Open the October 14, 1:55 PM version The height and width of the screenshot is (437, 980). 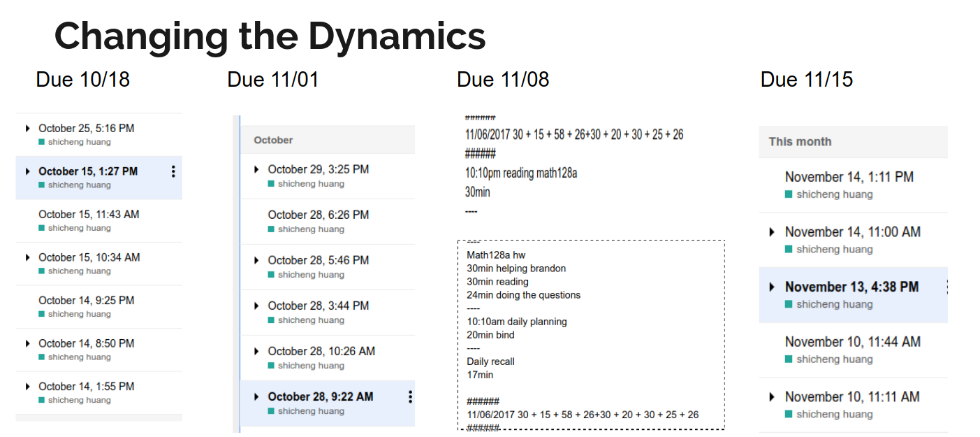click(x=98, y=392)
